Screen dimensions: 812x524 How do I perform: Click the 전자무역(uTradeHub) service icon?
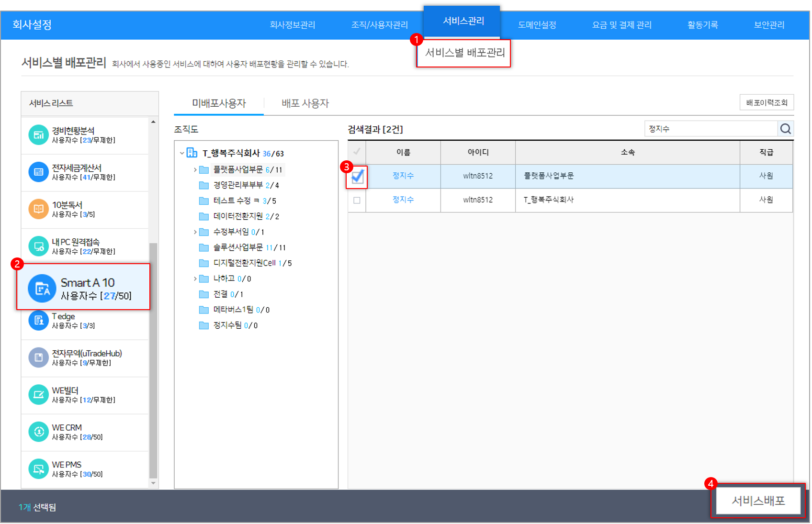click(x=38, y=357)
